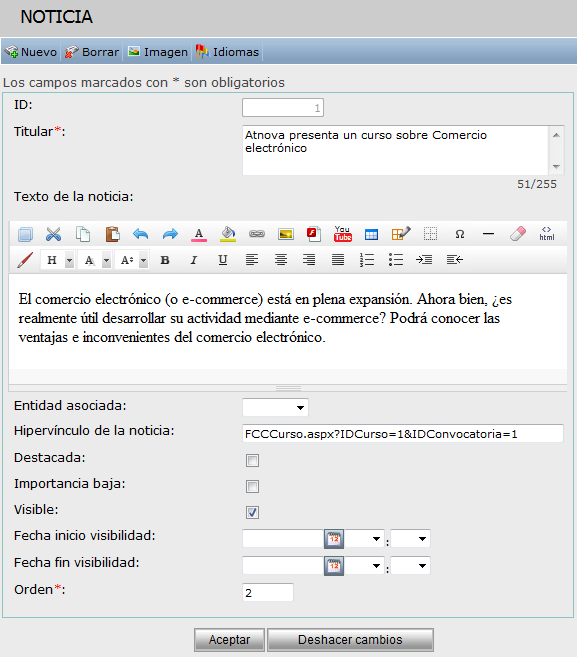Image resolution: width=577 pixels, height=657 pixels.
Task: Click the ID field showing 1
Action: click(283, 108)
